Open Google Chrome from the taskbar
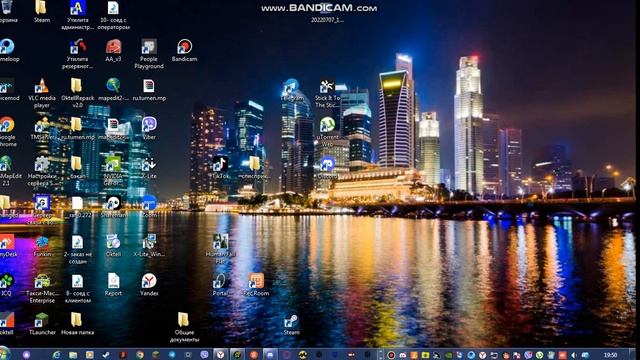Screen dimensions: 640x360 140,355
